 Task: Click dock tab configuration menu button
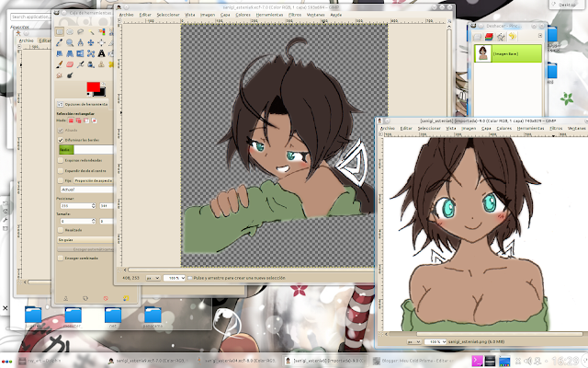[540, 36]
